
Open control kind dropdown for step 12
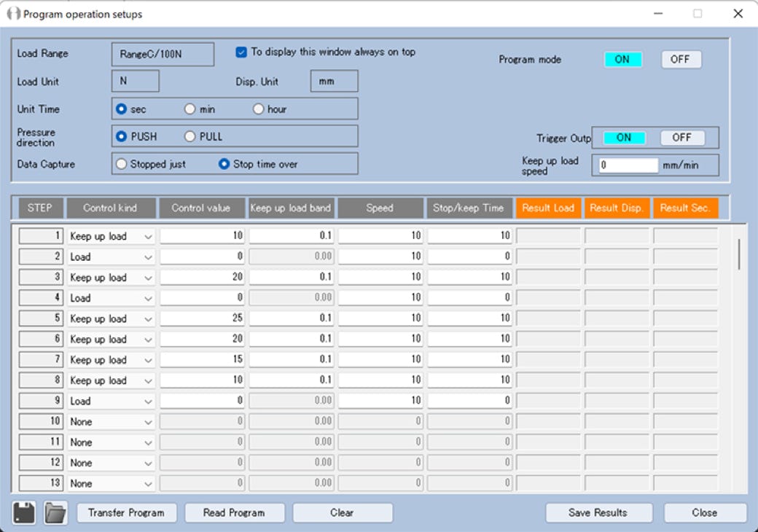click(x=111, y=463)
